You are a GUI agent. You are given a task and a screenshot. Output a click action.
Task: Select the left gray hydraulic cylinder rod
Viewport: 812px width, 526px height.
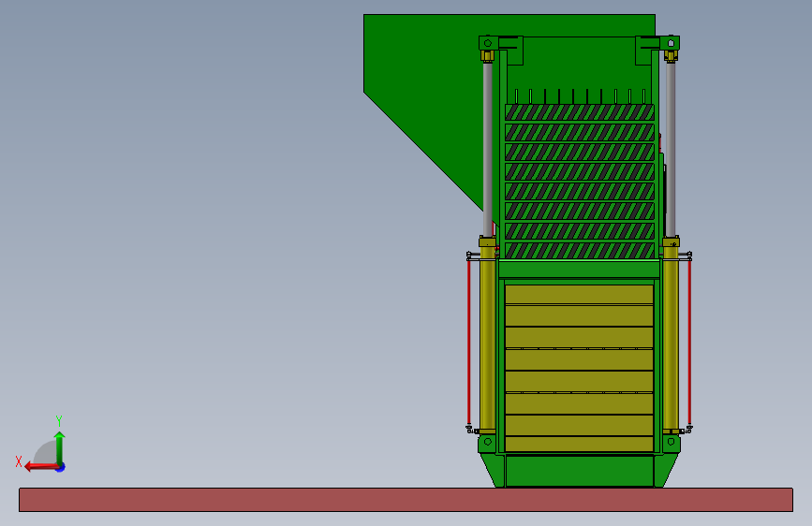(487, 149)
